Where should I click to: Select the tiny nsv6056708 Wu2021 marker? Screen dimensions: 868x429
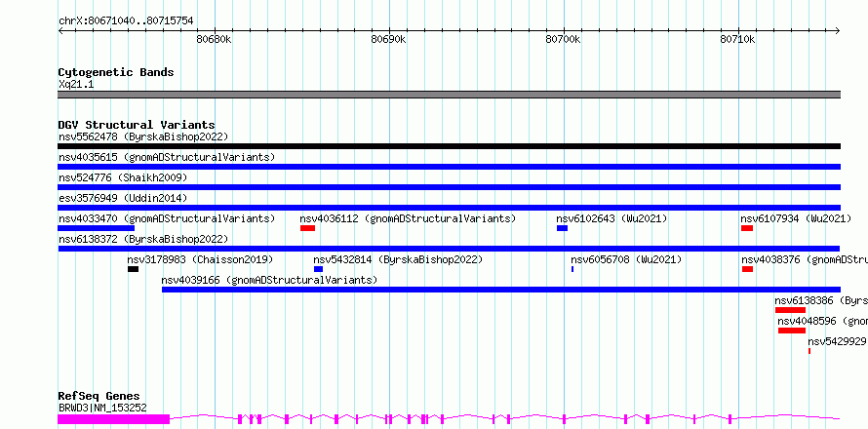pyautogui.click(x=572, y=269)
